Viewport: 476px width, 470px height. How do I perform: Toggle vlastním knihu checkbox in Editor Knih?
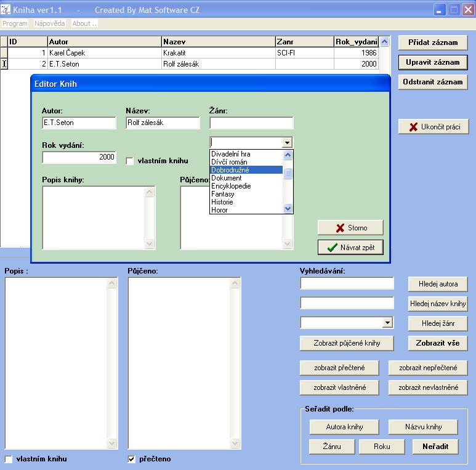(130, 161)
